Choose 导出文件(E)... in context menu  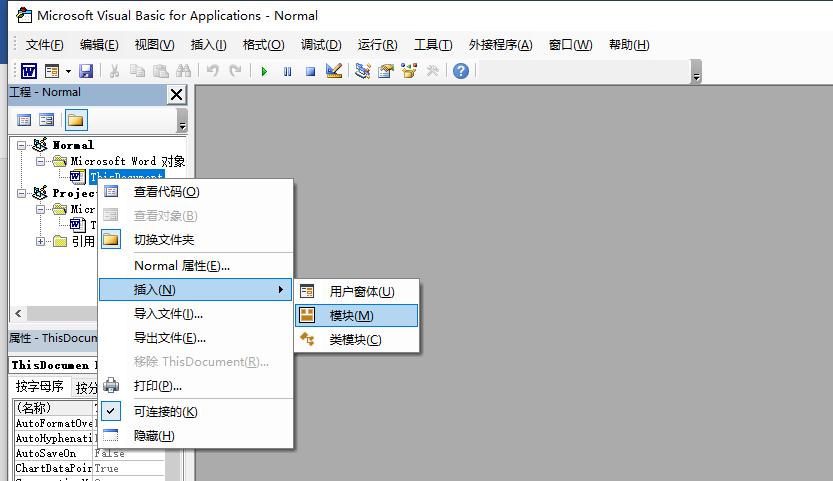click(x=196, y=337)
